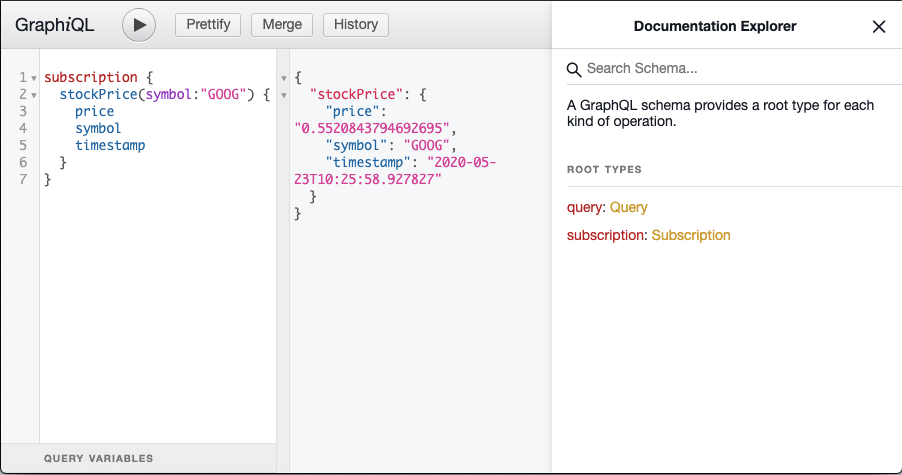Image resolution: width=902 pixels, height=475 pixels.
Task: Click stockPrice field name in the query editor
Action: 98,94
